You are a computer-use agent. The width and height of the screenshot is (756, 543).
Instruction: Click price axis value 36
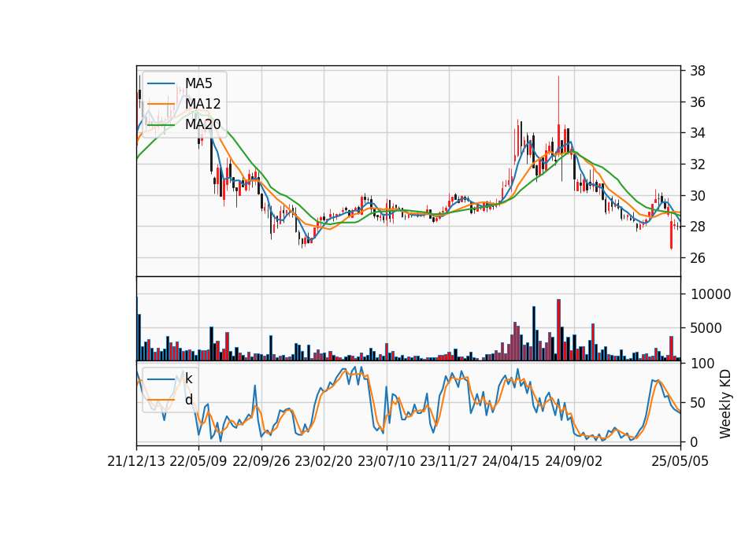[x=698, y=102]
